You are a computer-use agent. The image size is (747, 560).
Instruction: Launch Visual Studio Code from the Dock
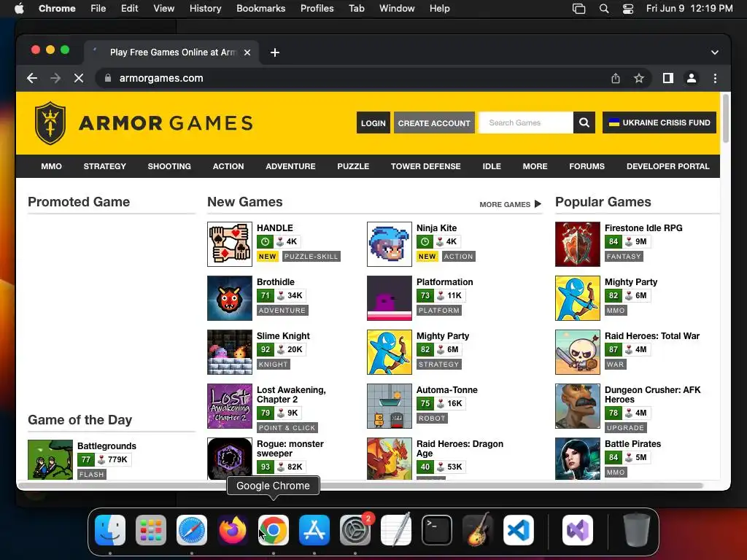pos(519,530)
